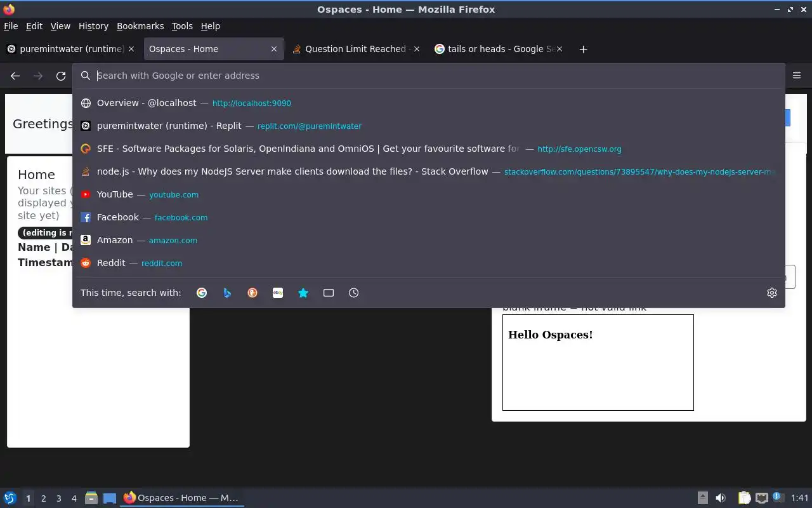The image size is (812, 508).
Task: Select Reddit suggestion
Action: coord(429,263)
